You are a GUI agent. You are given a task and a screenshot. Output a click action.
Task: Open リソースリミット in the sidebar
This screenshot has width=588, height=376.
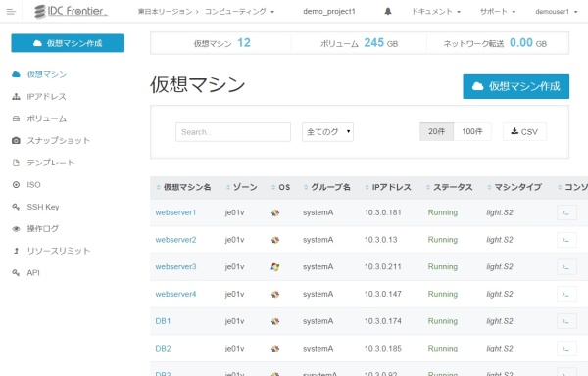pos(59,251)
